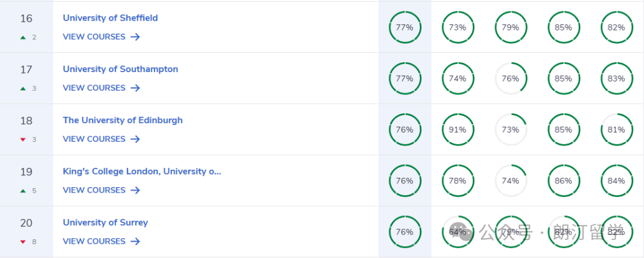The image size is (644, 258).
Task: Click green up arrow under rank 16
Action: 24,37
